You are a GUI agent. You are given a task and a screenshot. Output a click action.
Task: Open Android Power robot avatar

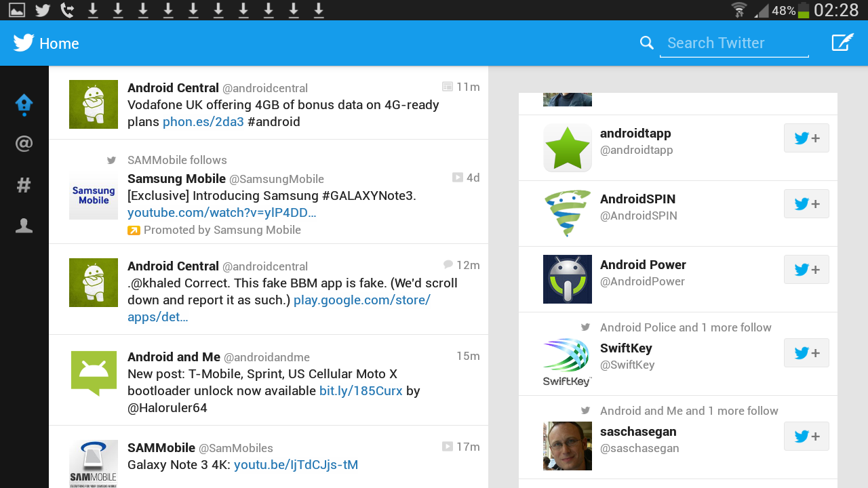click(x=568, y=279)
